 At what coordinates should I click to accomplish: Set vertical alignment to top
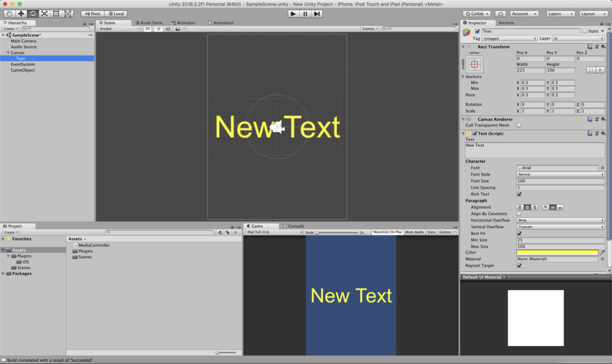[x=546, y=207]
